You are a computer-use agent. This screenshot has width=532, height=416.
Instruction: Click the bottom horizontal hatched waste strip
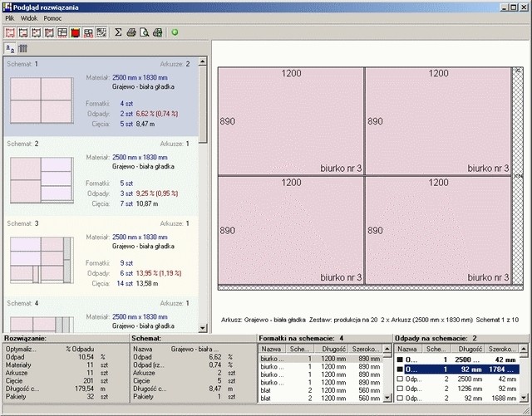click(x=370, y=287)
